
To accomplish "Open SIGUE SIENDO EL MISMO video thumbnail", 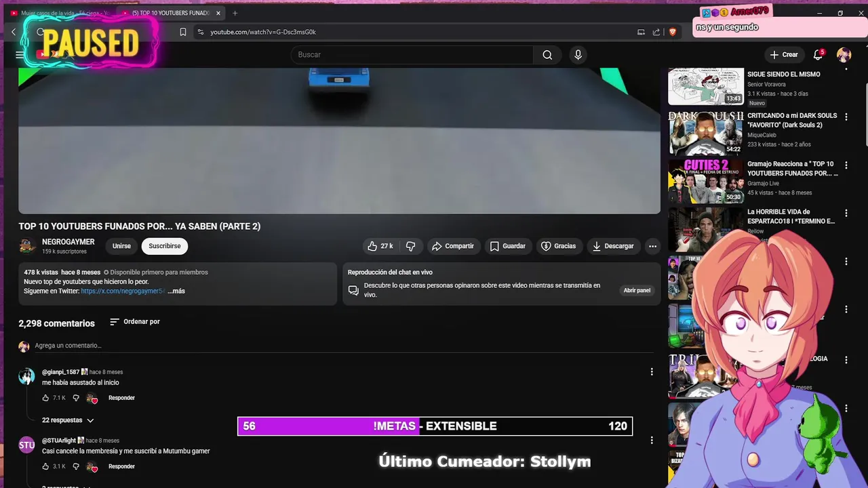I will 706,86.
